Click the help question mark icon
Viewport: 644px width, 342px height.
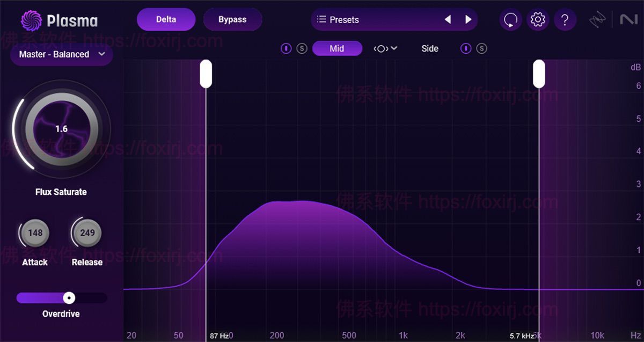point(565,19)
